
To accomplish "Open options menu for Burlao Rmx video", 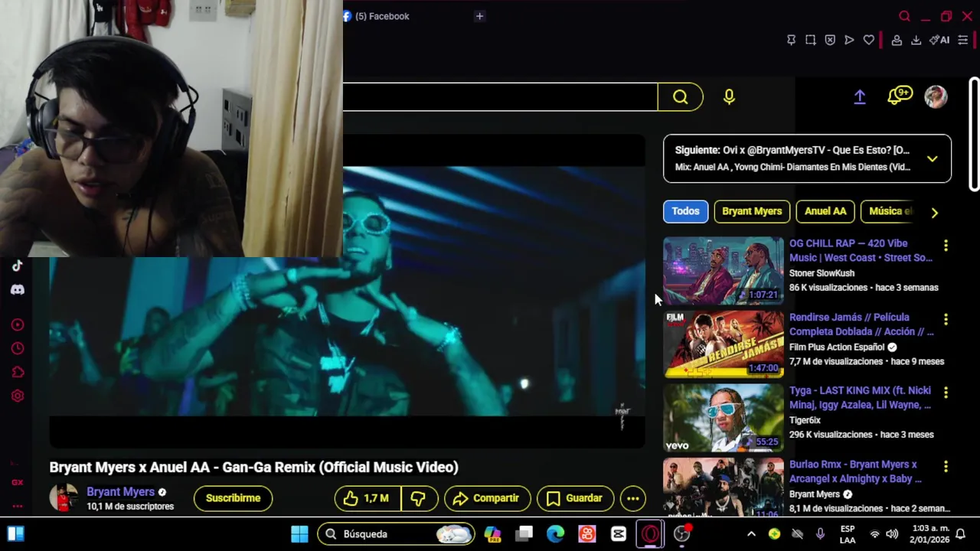I will 946,466.
